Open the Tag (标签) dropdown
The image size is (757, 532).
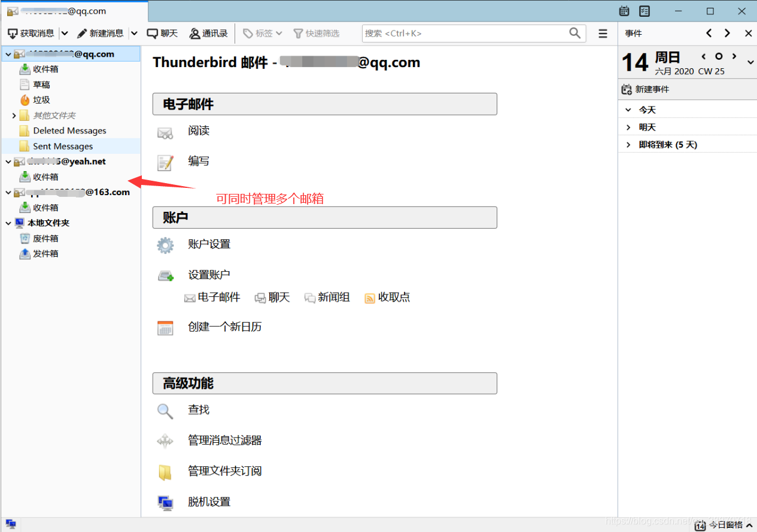pyautogui.click(x=263, y=34)
